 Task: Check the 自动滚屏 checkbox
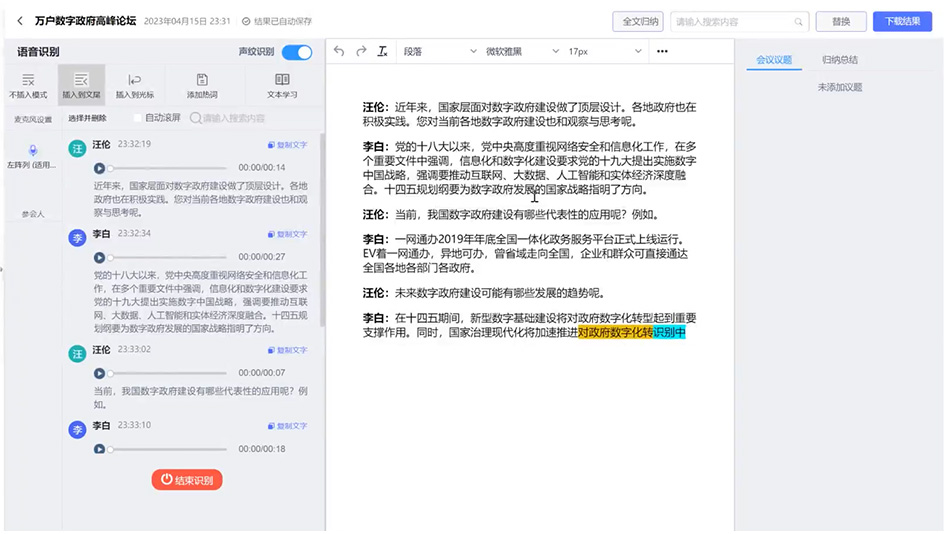(x=137, y=118)
